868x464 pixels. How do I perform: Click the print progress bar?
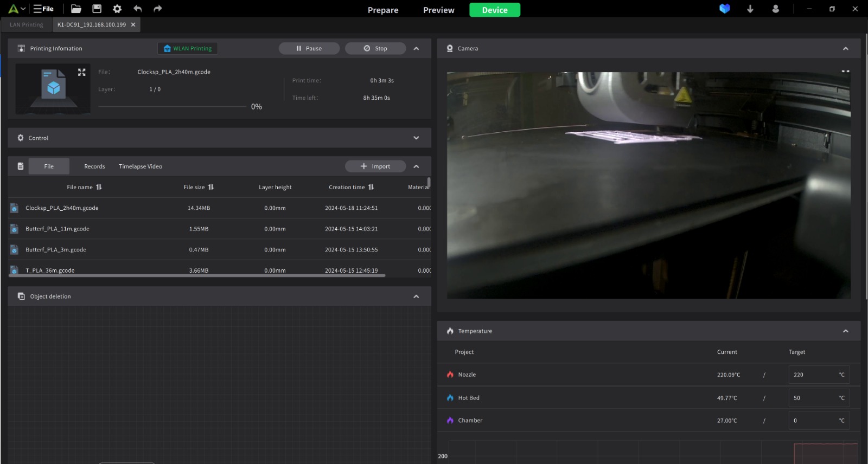pyautogui.click(x=172, y=107)
